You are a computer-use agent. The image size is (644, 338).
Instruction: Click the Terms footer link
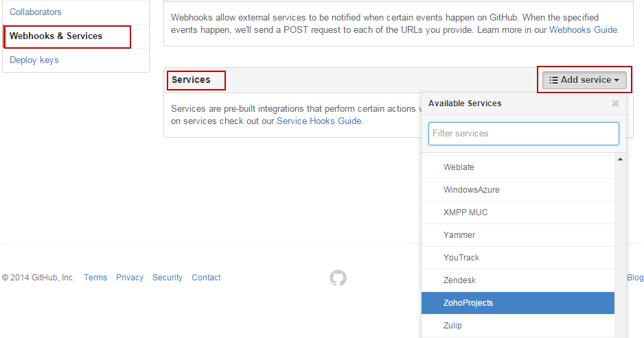pos(95,278)
